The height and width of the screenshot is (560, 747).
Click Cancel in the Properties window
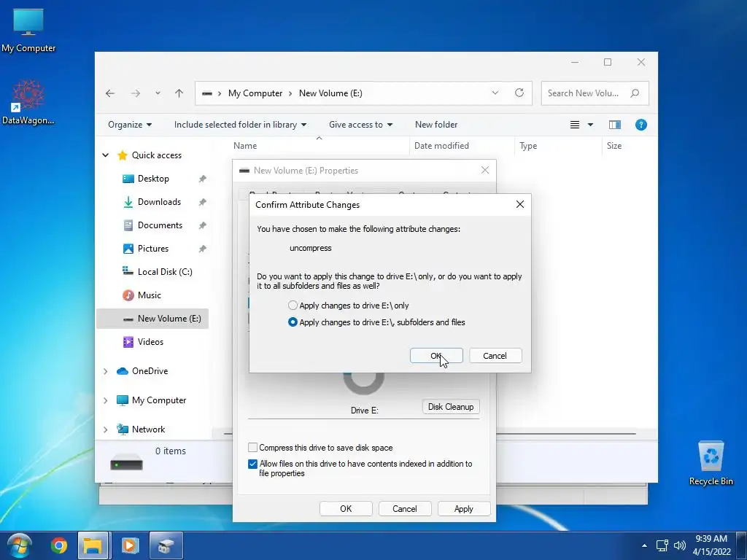coord(404,508)
